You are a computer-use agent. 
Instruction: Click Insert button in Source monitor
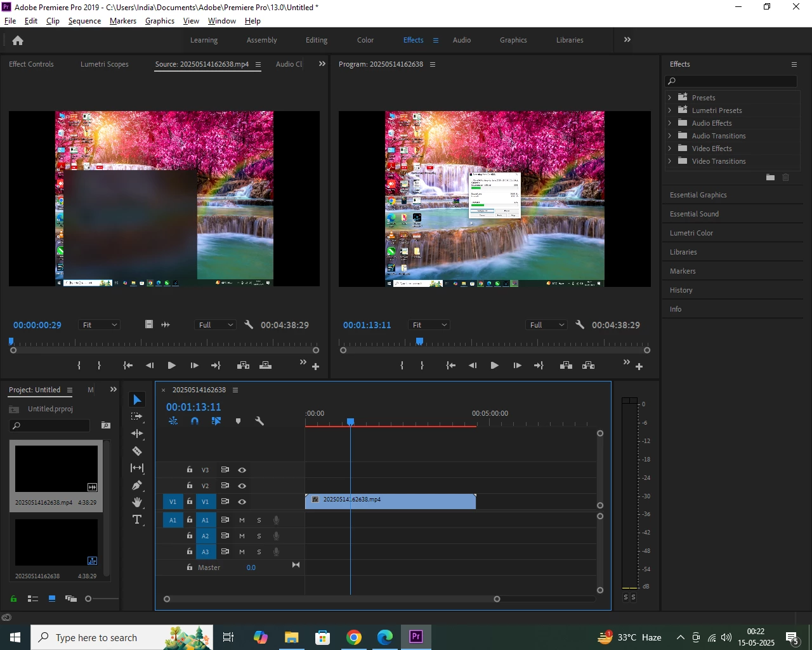point(243,365)
